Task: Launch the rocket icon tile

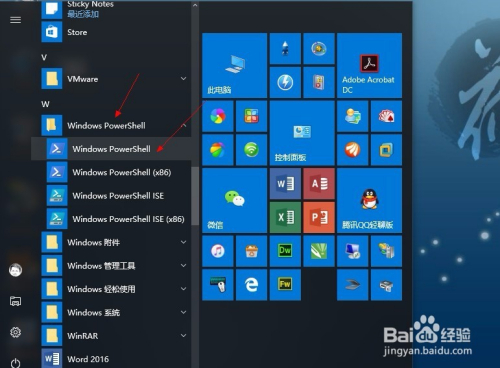Action: pyautogui.click(x=285, y=48)
